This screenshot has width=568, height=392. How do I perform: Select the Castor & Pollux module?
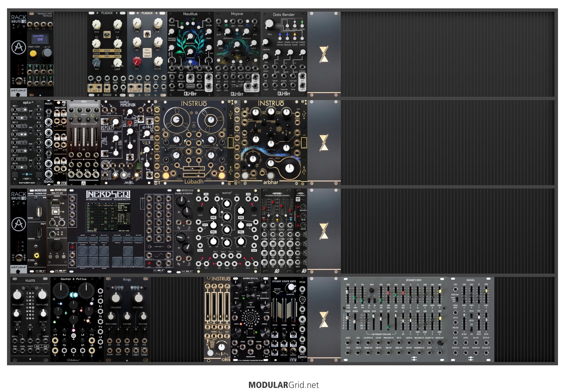pyautogui.click(x=77, y=320)
